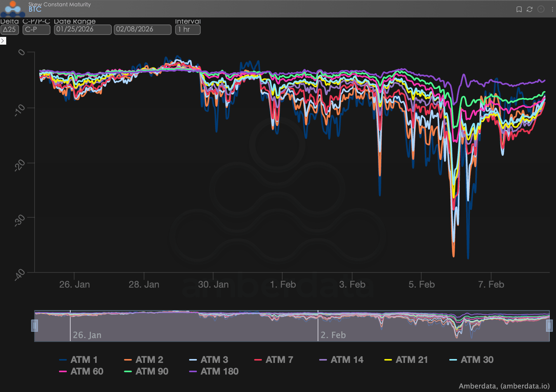Click the Amberdata logo icon

coord(12,9)
